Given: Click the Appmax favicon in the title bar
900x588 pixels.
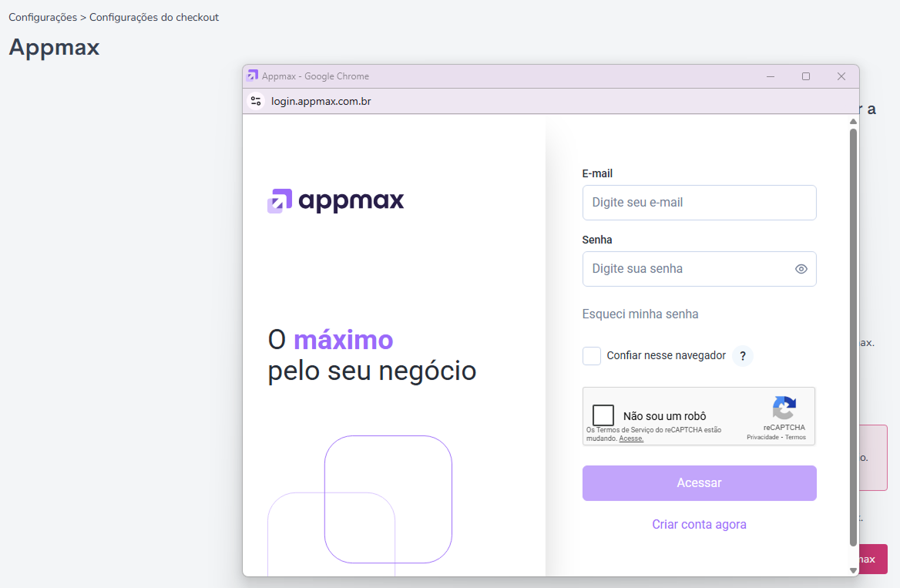Looking at the screenshot, I should pos(252,76).
